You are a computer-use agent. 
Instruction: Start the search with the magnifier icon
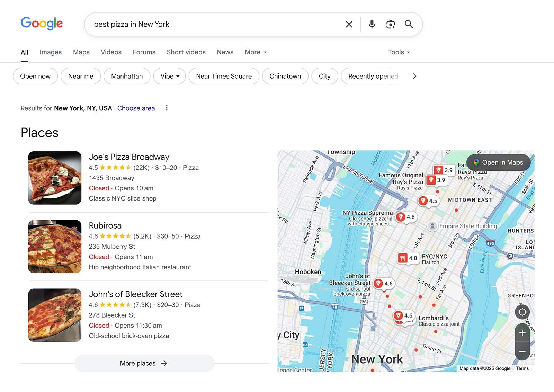pos(409,24)
